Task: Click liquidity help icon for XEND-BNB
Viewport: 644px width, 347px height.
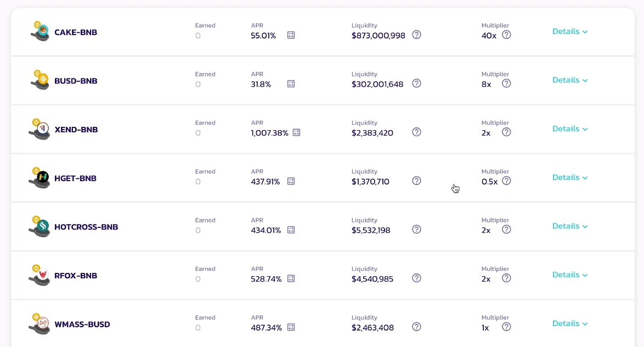Action: 416,132
